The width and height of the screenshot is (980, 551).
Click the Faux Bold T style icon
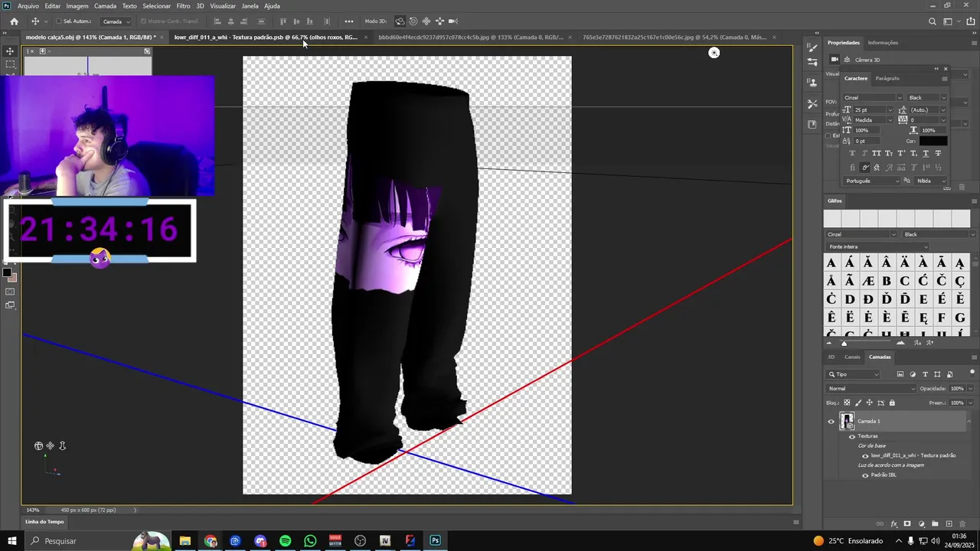(852, 153)
